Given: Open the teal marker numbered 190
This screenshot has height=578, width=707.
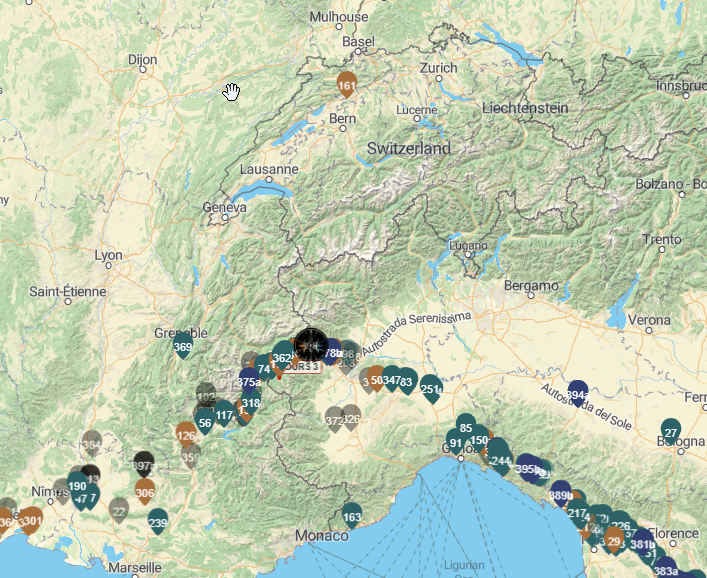Looking at the screenshot, I should (x=77, y=487).
